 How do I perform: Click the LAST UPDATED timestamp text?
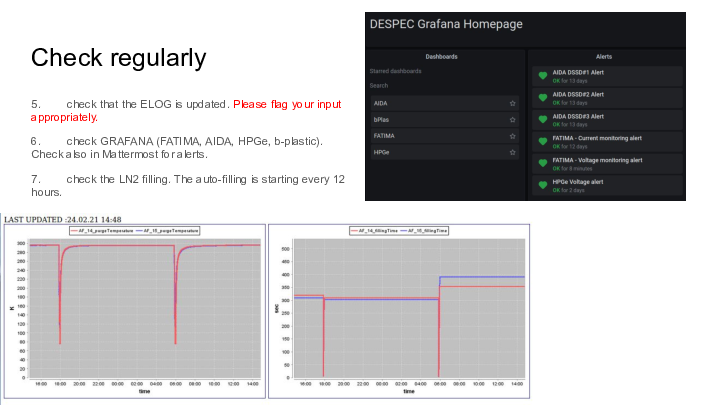(x=63, y=219)
